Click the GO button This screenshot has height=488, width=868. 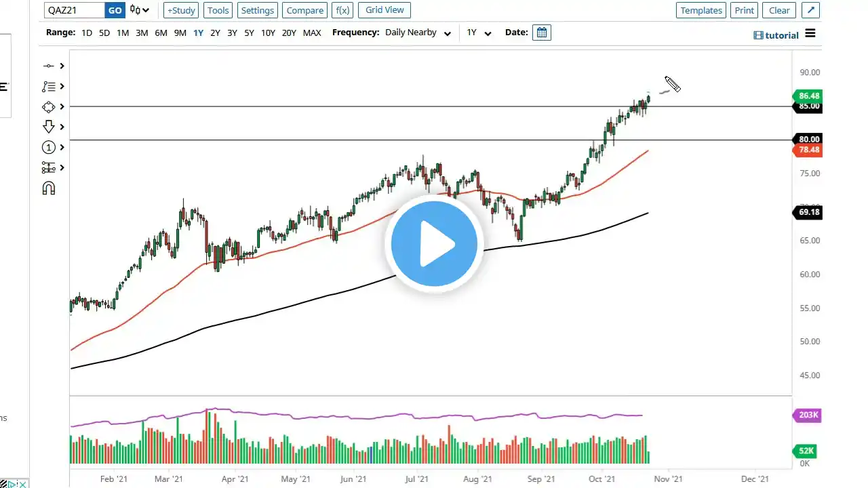(115, 10)
